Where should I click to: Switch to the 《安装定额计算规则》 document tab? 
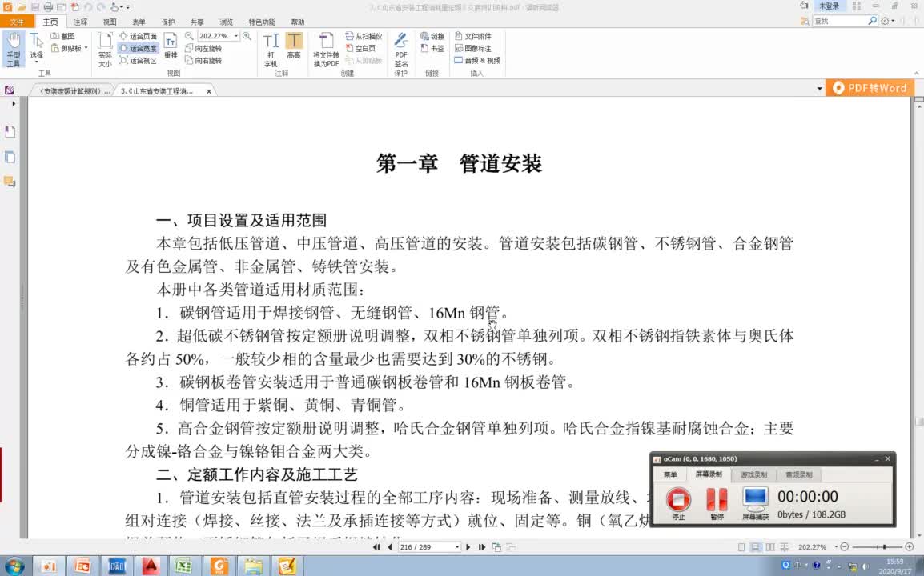tap(74, 91)
